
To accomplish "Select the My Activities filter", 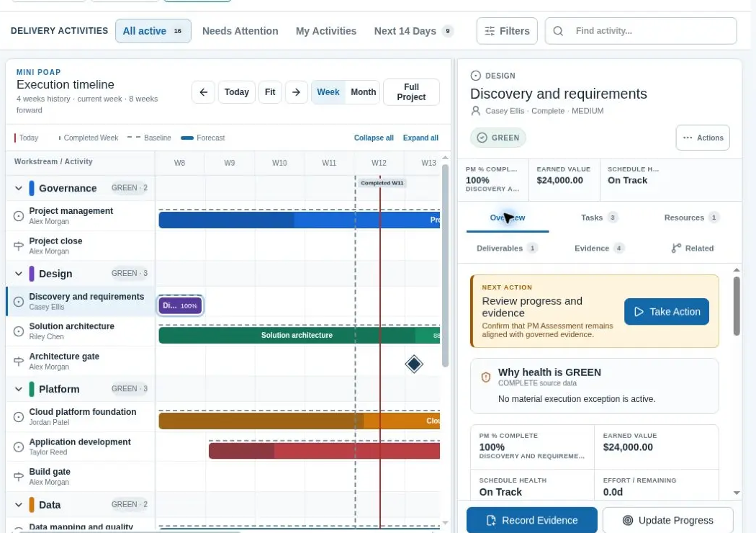I will 326,31.
